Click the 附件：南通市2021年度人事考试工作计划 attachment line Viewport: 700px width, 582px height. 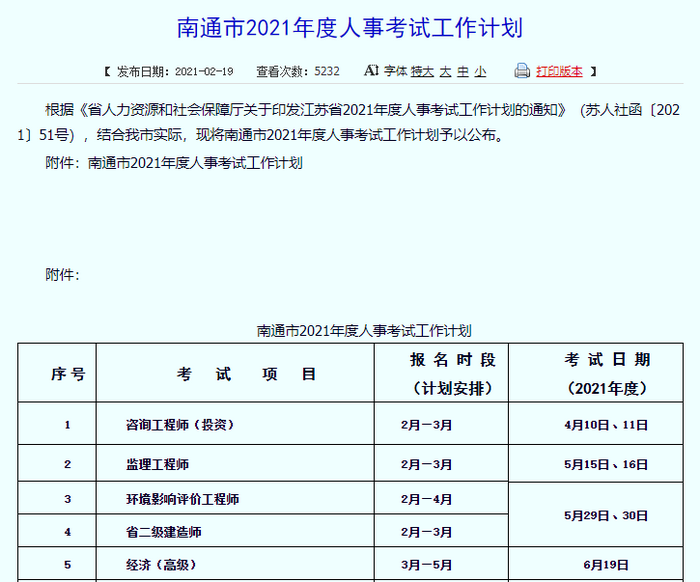(x=174, y=162)
